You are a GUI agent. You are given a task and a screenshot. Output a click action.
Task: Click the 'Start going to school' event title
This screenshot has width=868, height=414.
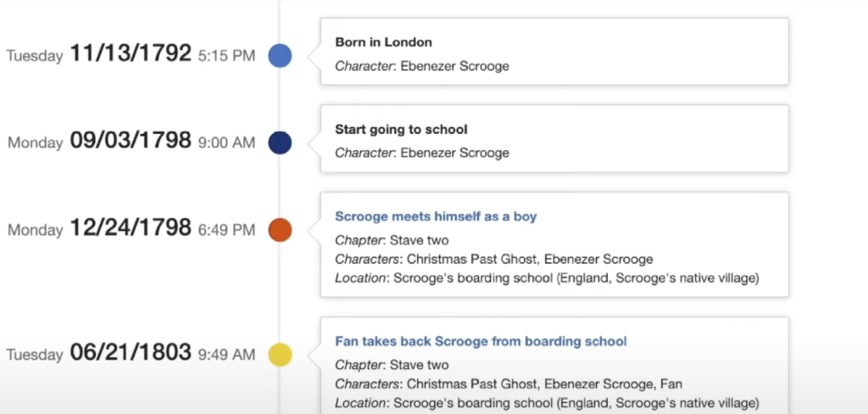(401, 130)
